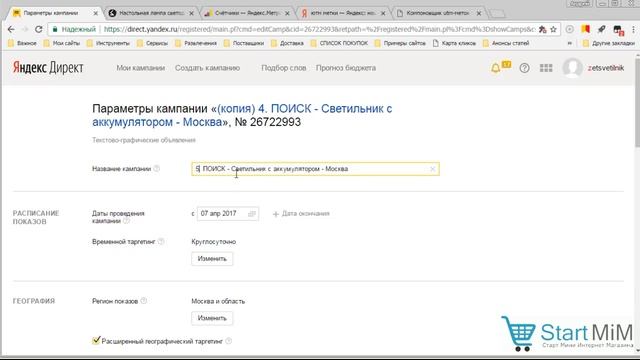Toggle Расширенный географический таргетинг checkbox
640x360 pixels.
[96, 340]
